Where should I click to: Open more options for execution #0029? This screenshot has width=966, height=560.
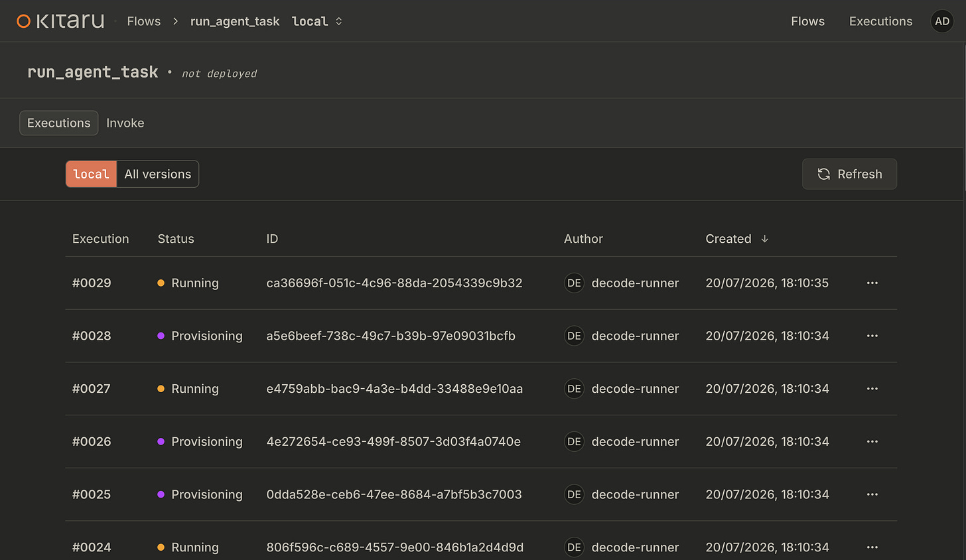[872, 283]
